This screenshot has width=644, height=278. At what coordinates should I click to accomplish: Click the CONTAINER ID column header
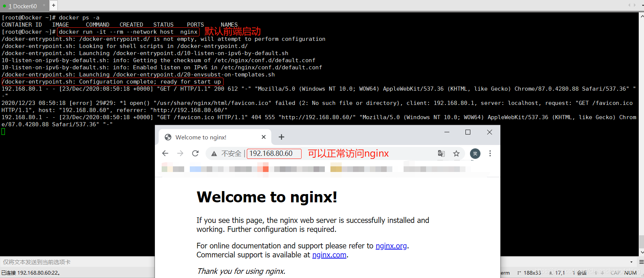coord(22,25)
